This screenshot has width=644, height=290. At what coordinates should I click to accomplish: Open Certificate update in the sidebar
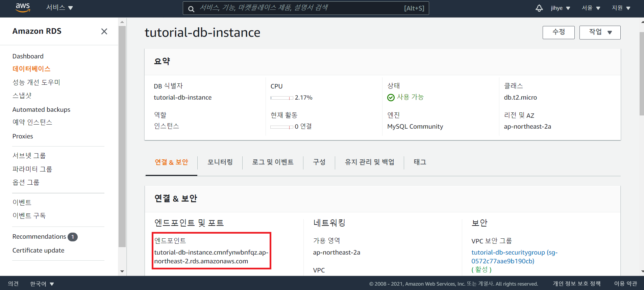38,251
